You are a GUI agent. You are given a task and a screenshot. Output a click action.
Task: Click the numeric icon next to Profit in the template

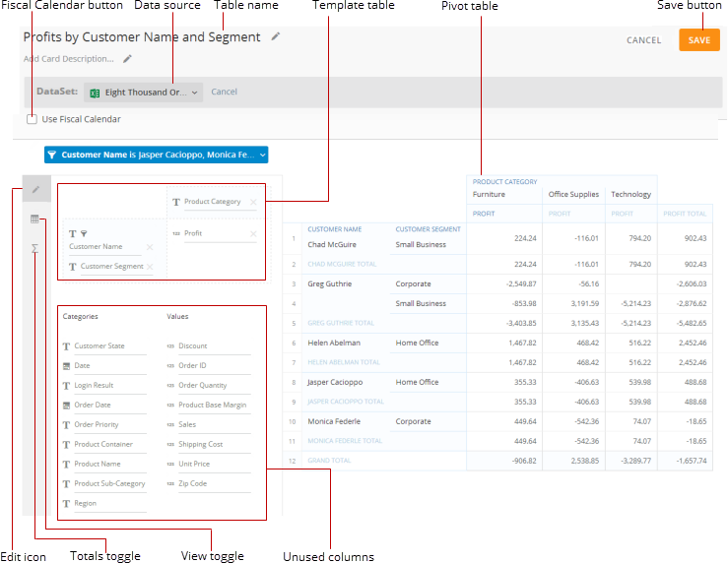click(x=176, y=233)
